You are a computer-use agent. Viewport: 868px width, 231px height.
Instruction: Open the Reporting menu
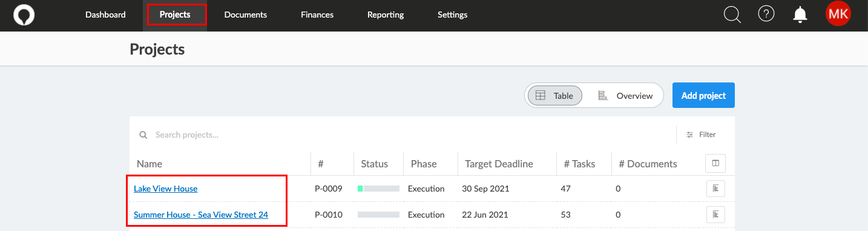(x=386, y=15)
